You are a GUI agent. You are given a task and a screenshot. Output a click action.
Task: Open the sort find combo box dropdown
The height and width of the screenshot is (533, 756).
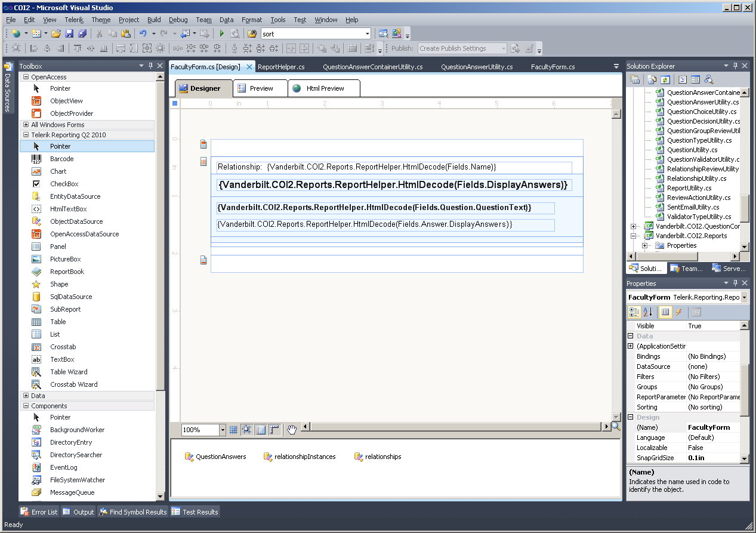[367, 34]
